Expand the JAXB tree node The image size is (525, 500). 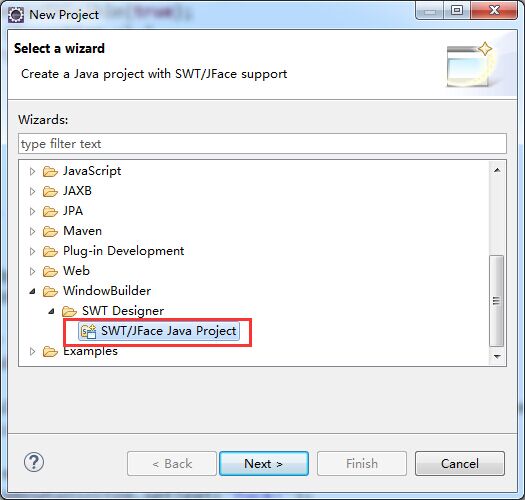point(32,191)
